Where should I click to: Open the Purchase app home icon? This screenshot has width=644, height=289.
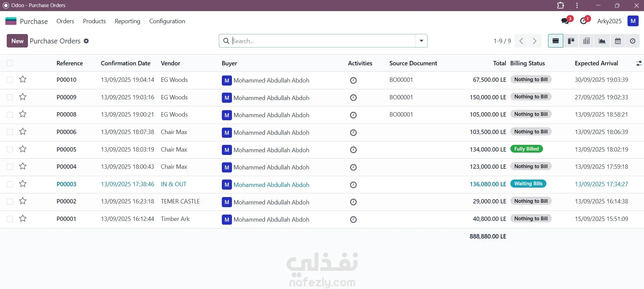(x=11, y=21)
